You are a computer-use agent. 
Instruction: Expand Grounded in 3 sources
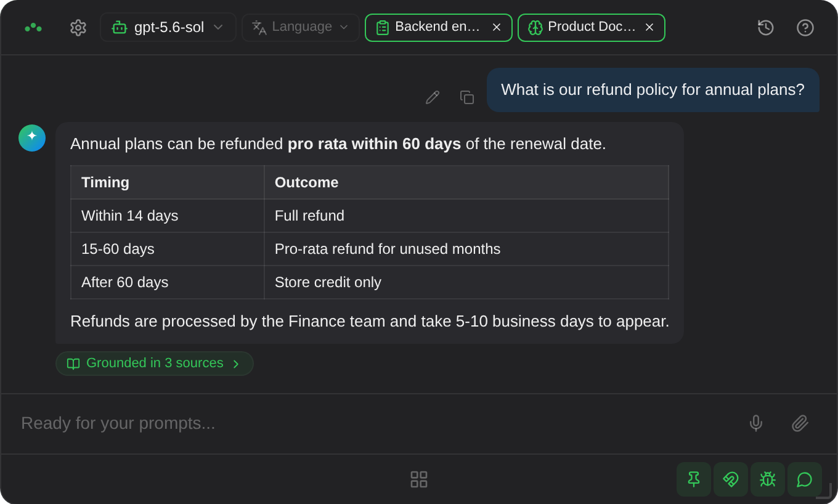coord(155,364)
